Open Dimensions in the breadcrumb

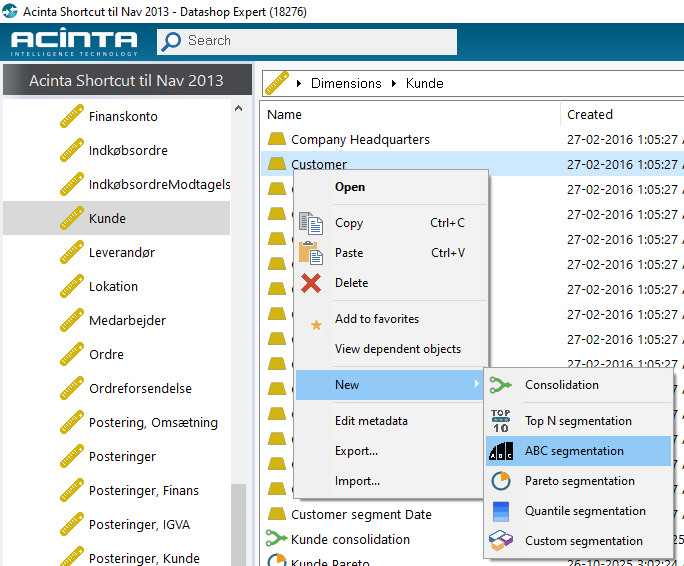tap(346, 83)
